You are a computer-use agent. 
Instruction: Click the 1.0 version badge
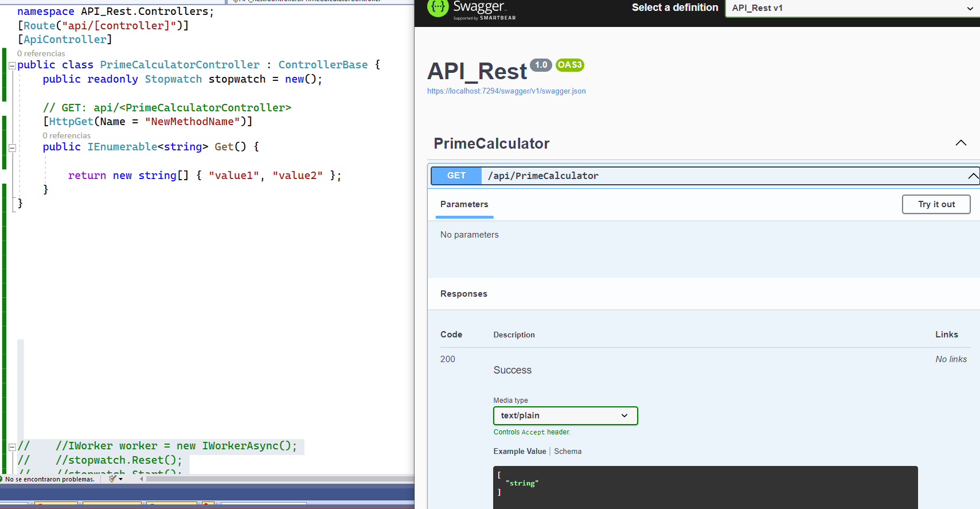(541, 65)
